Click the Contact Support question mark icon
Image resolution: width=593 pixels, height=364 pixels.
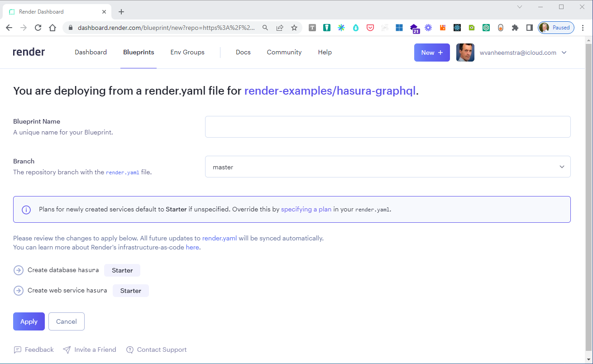pos(130,350)
